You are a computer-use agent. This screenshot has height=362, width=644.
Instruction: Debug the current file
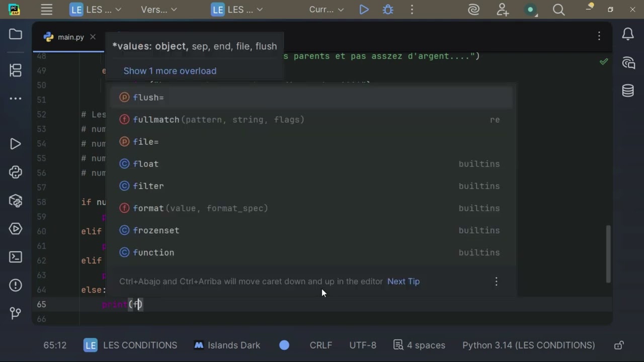point(388,10)
